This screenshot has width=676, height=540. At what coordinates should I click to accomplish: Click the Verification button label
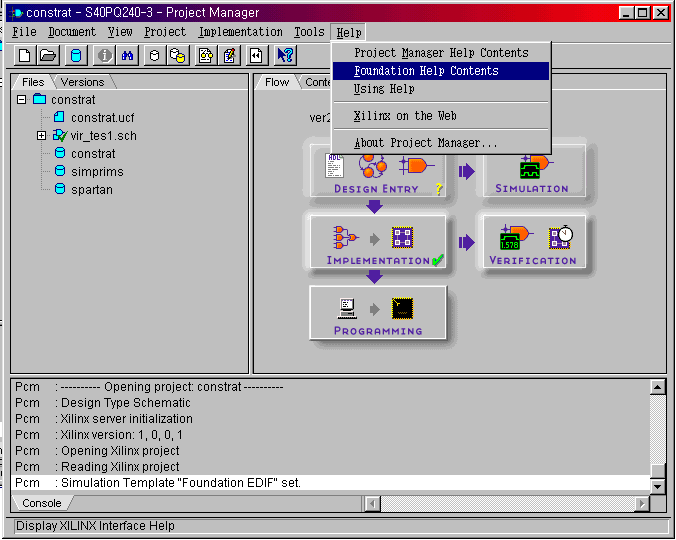[533, 260]
